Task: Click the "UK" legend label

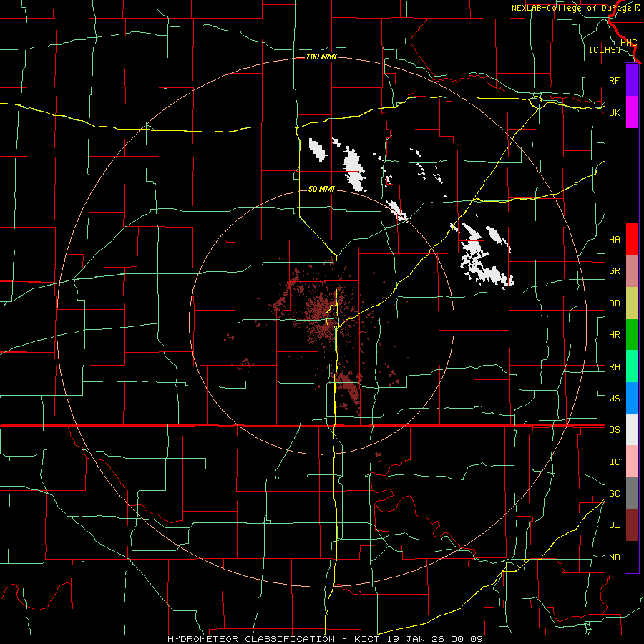Action: pyautogui.click(x=614, y=112)
